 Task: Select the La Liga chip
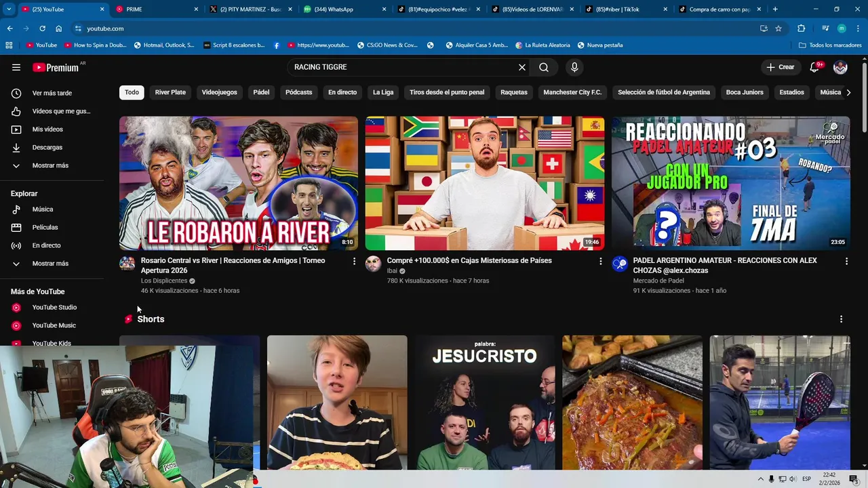[383, 92]
